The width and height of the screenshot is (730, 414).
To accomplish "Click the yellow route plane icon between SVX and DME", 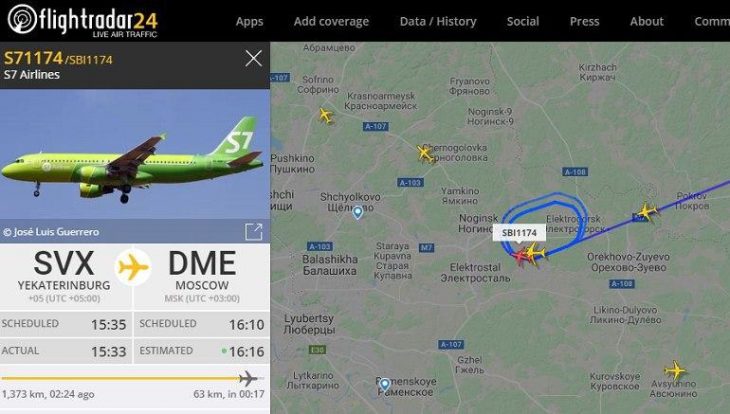I will [x=133, y=267].
